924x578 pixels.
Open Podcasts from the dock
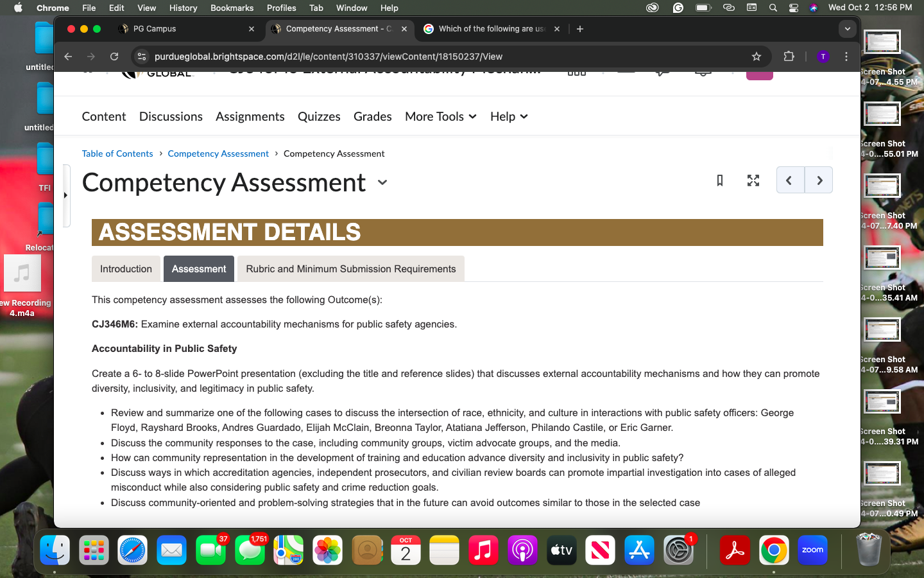tap(523, 550)
